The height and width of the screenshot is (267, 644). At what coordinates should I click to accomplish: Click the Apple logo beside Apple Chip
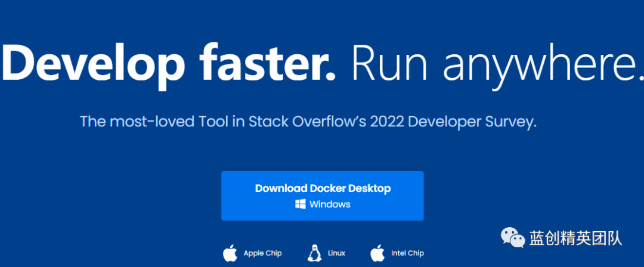230,253
